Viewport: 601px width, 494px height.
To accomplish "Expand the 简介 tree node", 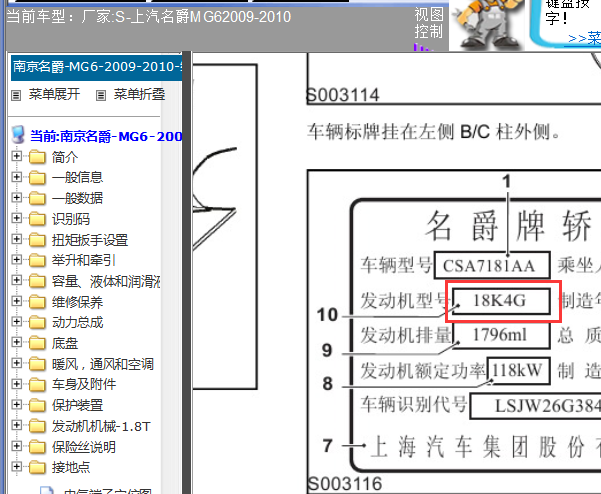I will pos(16,156).
